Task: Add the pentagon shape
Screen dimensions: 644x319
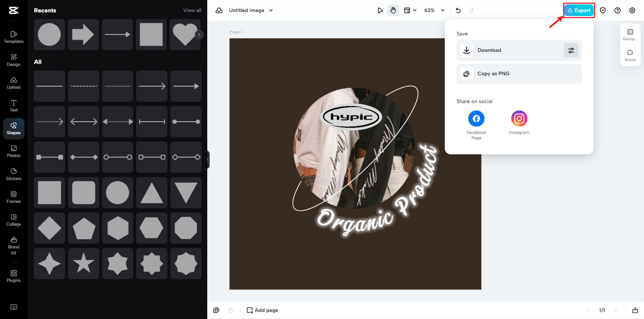Action: tap(84, 228)
